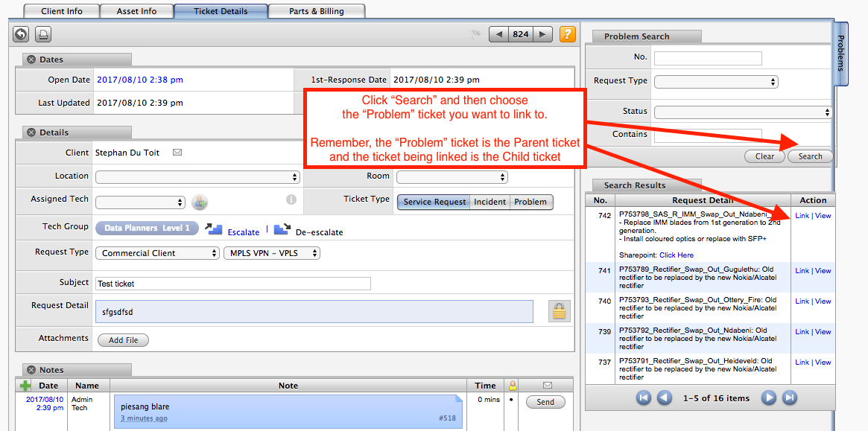Click the note date 2017/08/10 link
The image size is (868, 431).
pyautogui.click(x=45, y=403)
